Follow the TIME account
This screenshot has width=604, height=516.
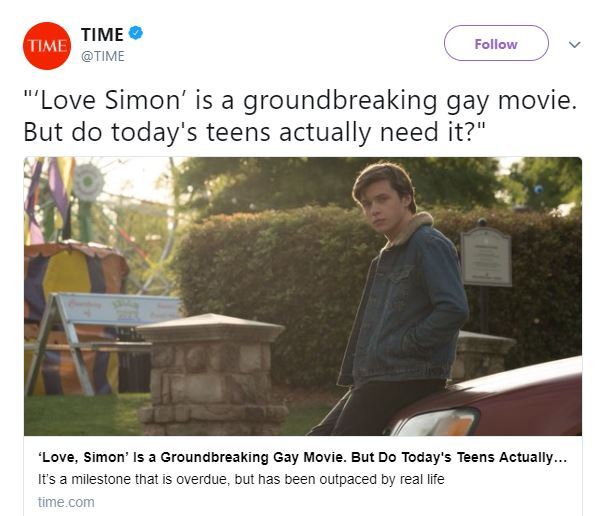coord(496,43)
